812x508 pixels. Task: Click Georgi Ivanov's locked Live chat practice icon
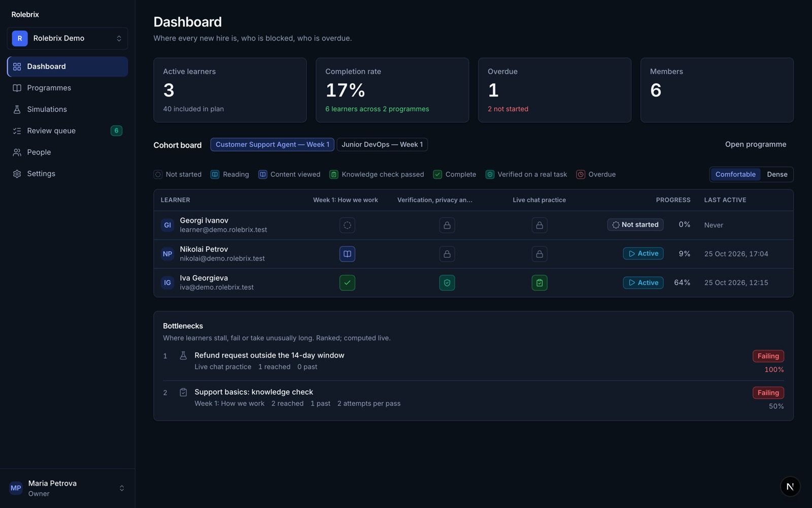coord(539,225)
